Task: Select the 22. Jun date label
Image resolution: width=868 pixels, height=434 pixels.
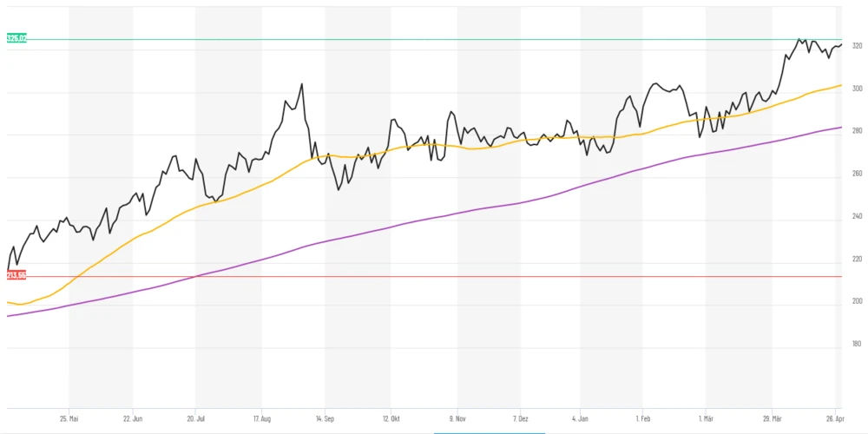Action: (132, 418)
